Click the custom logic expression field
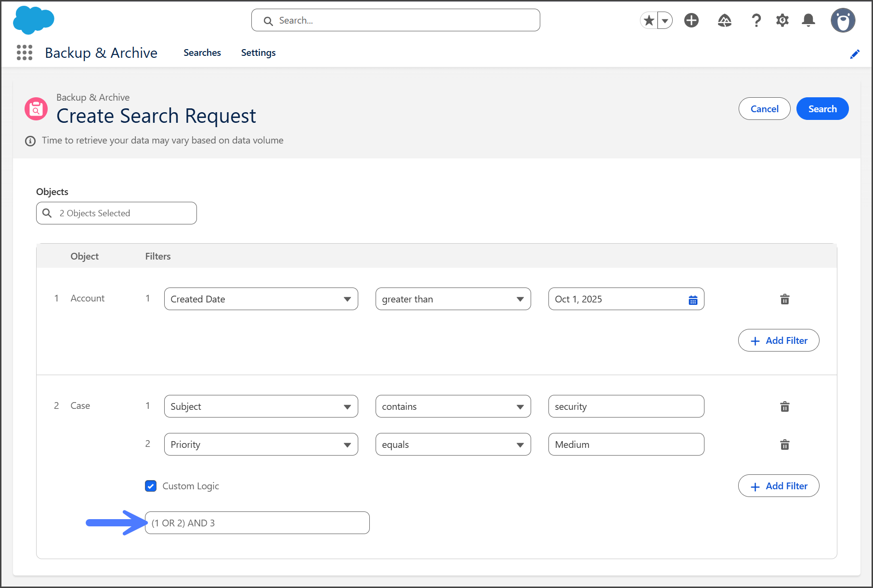The width and height of the screenshot is (873, 588). coord(257,523)
